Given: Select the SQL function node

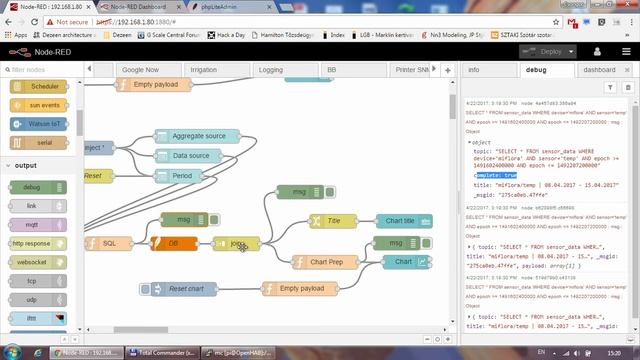Looking at the screenshot, I should (x=109, y=244).
